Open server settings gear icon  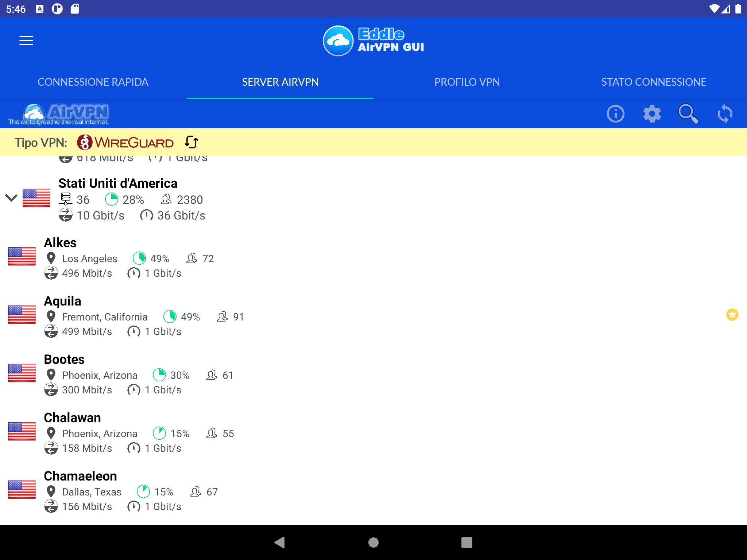point(652,114)
